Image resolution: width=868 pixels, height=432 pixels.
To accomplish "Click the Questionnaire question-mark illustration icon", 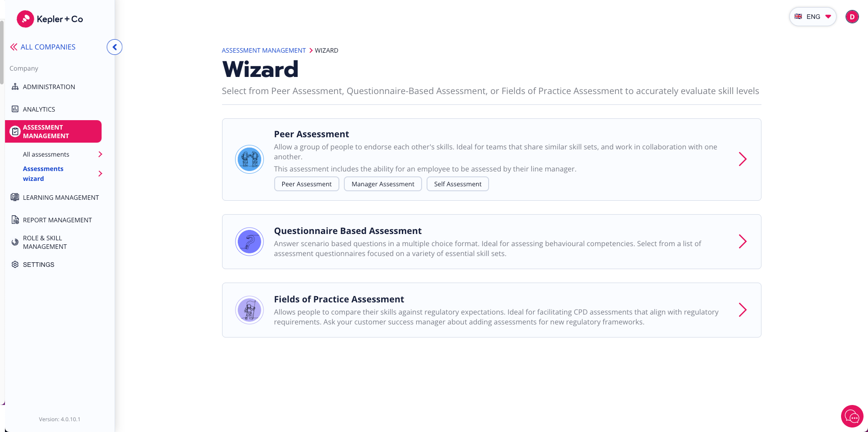I will click(x=249, y=242).
